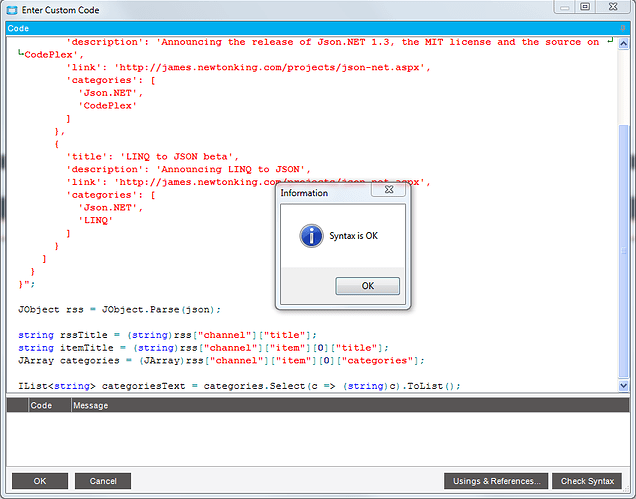Click the Cancel button at bottom left
636x499 pixels.
click(x=103, y=481)
